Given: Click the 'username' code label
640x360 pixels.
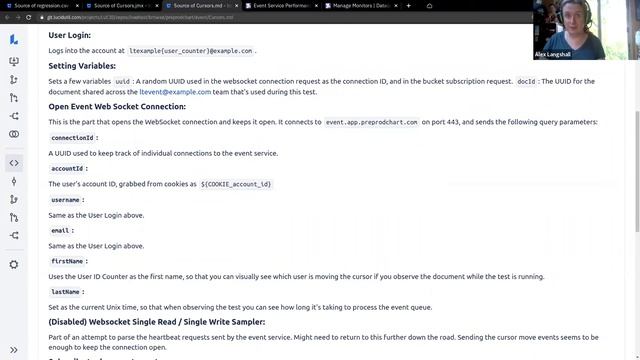Looking at the screenshot, I should (65, 200).
